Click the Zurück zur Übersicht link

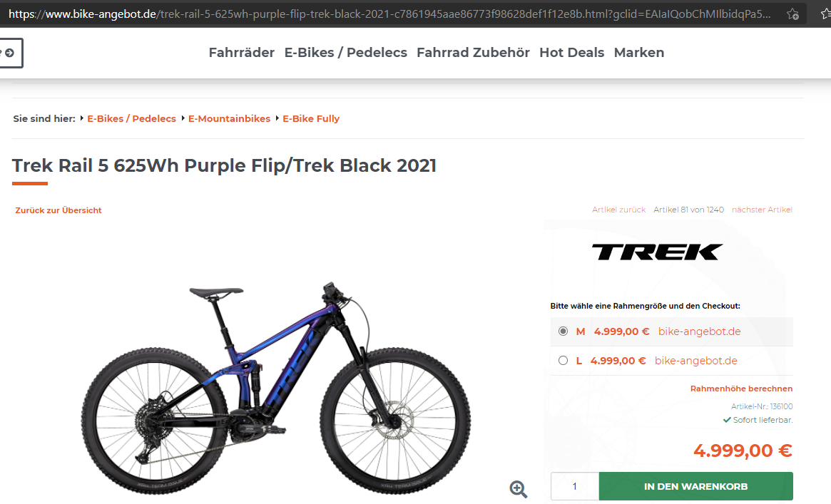(x=58, y=210)
